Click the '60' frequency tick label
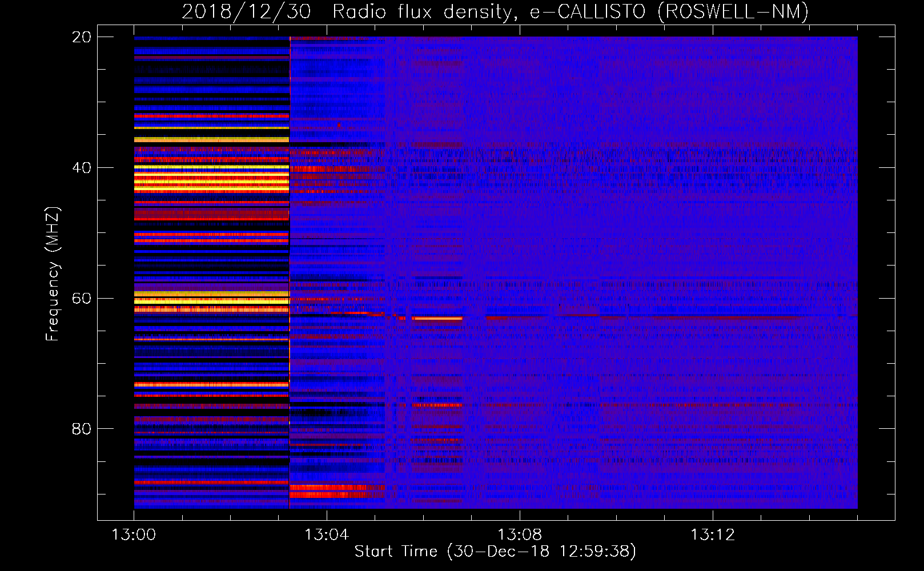Image resolution: width=924 pixels, height=571 pixels. click(x=81, y=299)
